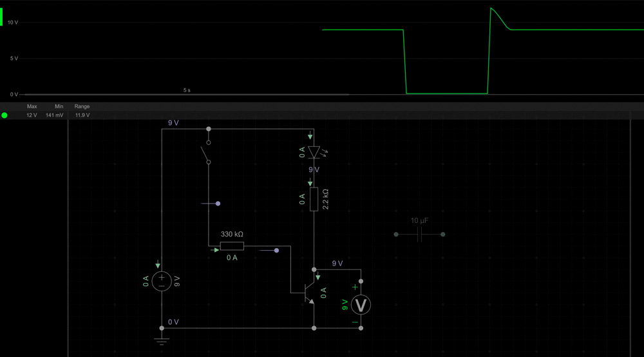Screen dimensions: 644x357
Task: Select the LED component symbol
Action: point(314,152)
